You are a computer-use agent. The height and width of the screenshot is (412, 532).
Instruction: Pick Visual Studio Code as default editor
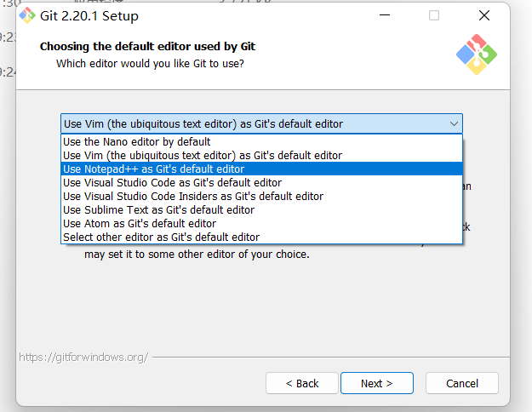point(171,183)
